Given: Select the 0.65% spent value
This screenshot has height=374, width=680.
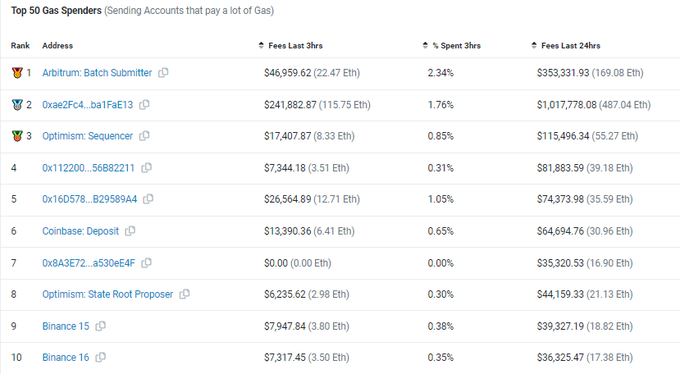Looking at the screenshot, I should (x=441, y=231).
